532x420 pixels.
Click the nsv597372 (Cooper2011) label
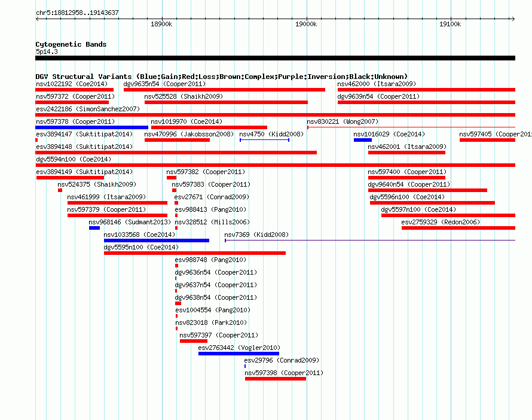coord(75,96)
